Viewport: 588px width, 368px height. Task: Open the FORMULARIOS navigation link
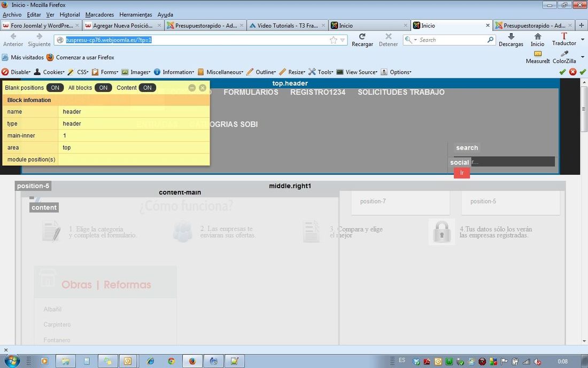(x=251, y=93)
